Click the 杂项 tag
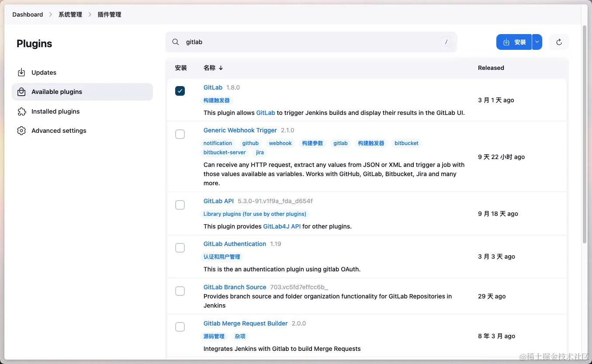 (240, 336)
